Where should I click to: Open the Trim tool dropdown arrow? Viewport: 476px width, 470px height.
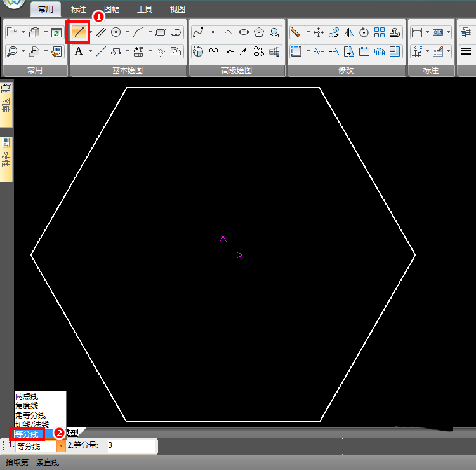click(x=308, y=51)
